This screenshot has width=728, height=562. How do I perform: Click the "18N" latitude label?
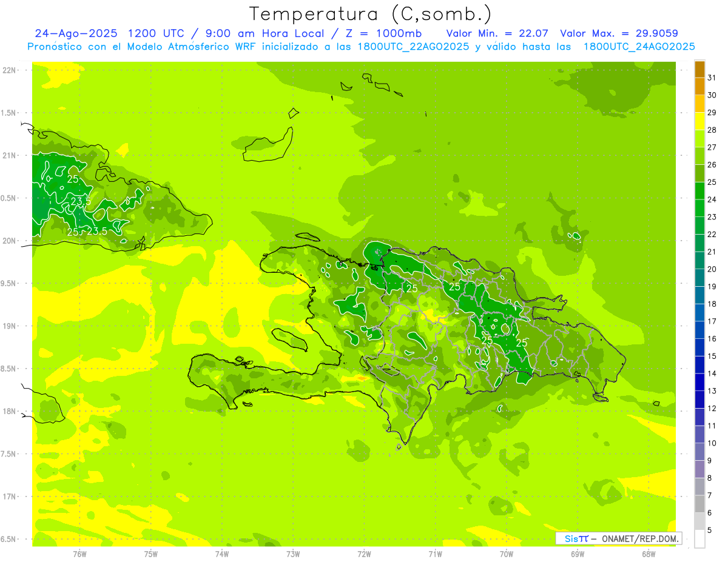click(x=9, y=411)
